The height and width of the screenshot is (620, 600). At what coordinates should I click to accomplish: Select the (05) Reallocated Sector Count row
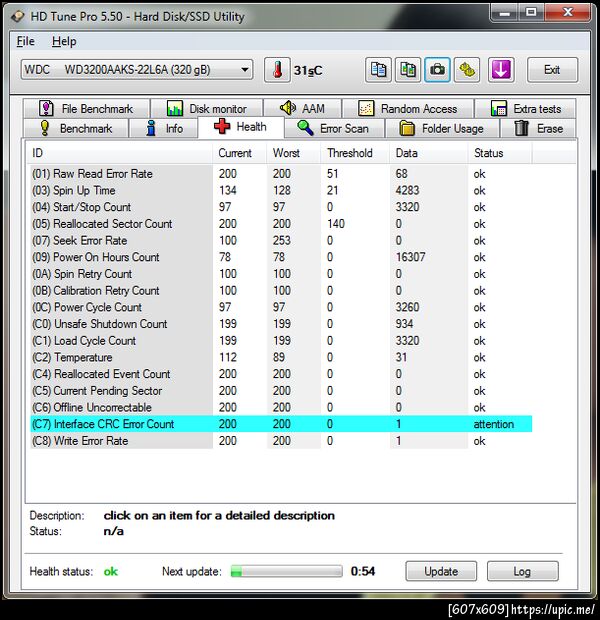pyautogui.click(x=281, y=224)
